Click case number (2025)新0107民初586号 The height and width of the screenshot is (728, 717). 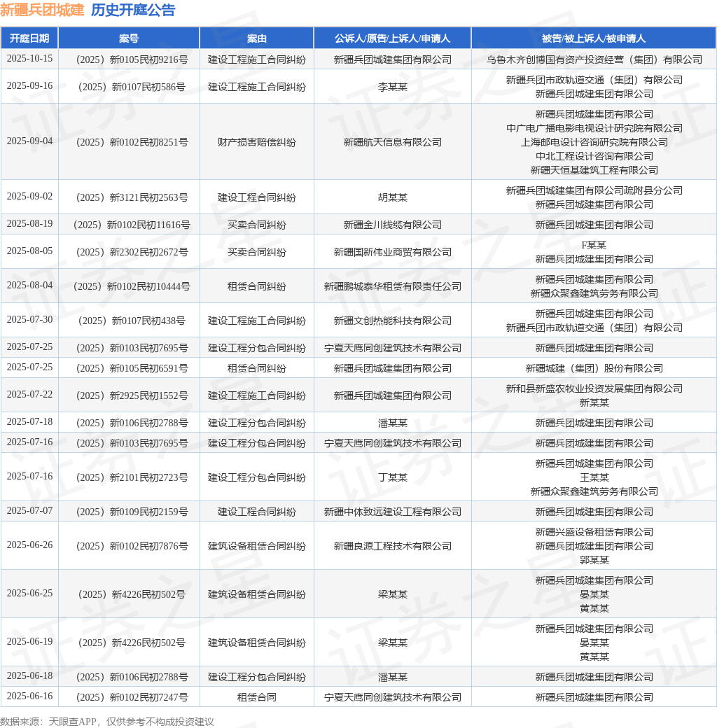tap(132, 87)
